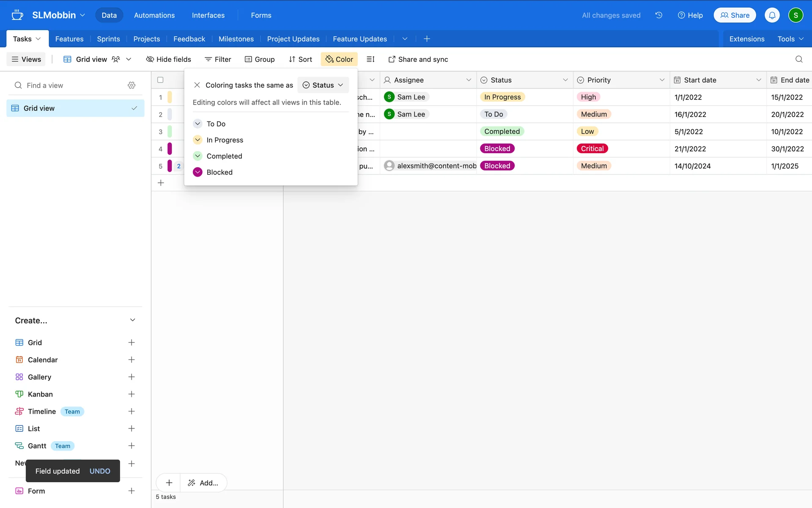This screenshot has height=508, width=812.
Task: Add a new table plus icon
Action: pos(427,39)
